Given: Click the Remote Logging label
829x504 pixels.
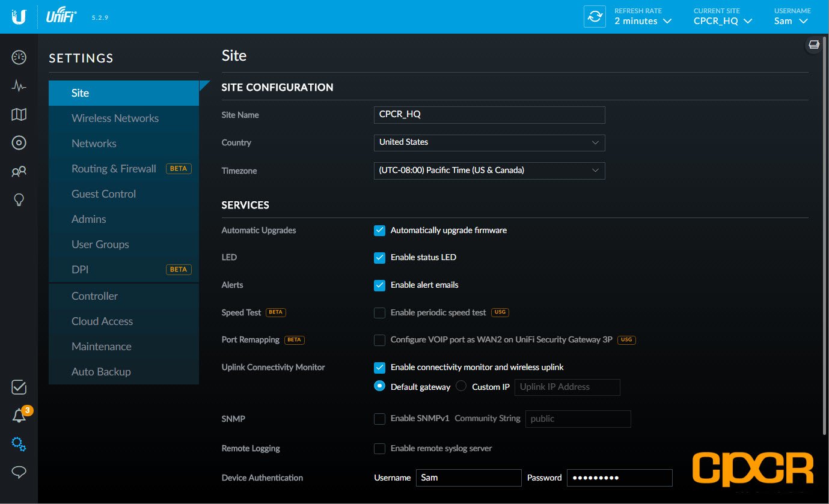Looking at the screenshot, I should 251,448.
